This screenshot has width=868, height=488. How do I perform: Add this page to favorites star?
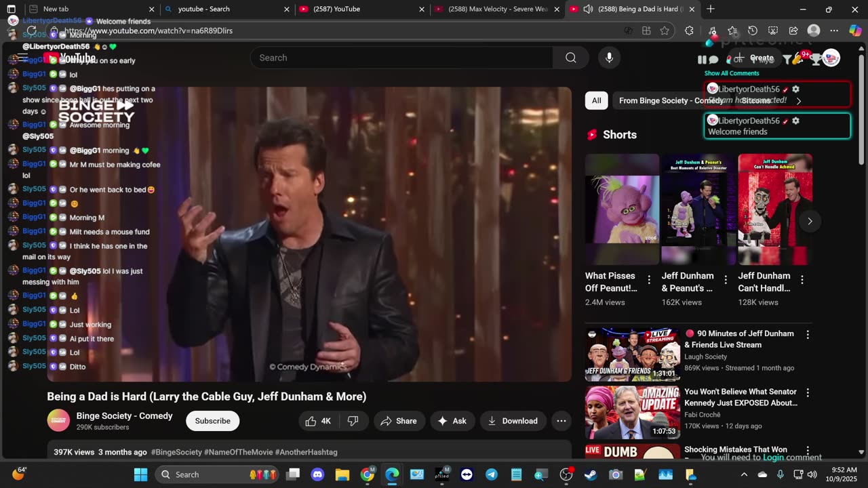pyautogui.click(x=665, y=30)
